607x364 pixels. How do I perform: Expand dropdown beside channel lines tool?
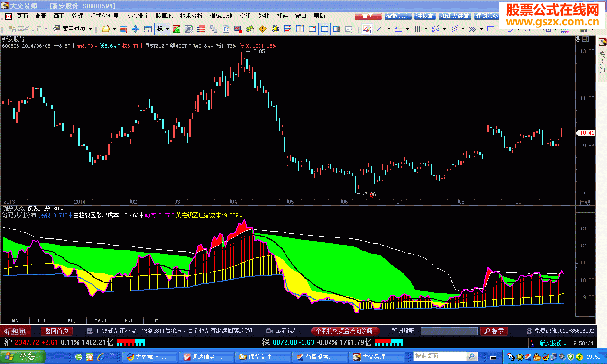[463, 28]
